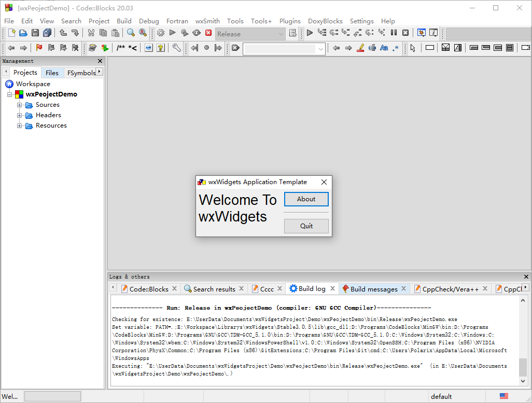Abort the build with red X icon
Image resolution: width=532 pixels, height=403 pixels.
[x=208, y=33]
